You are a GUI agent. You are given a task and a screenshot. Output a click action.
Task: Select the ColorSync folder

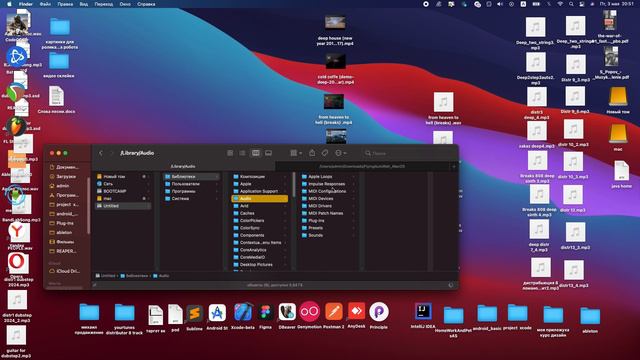tap(260, 228)
